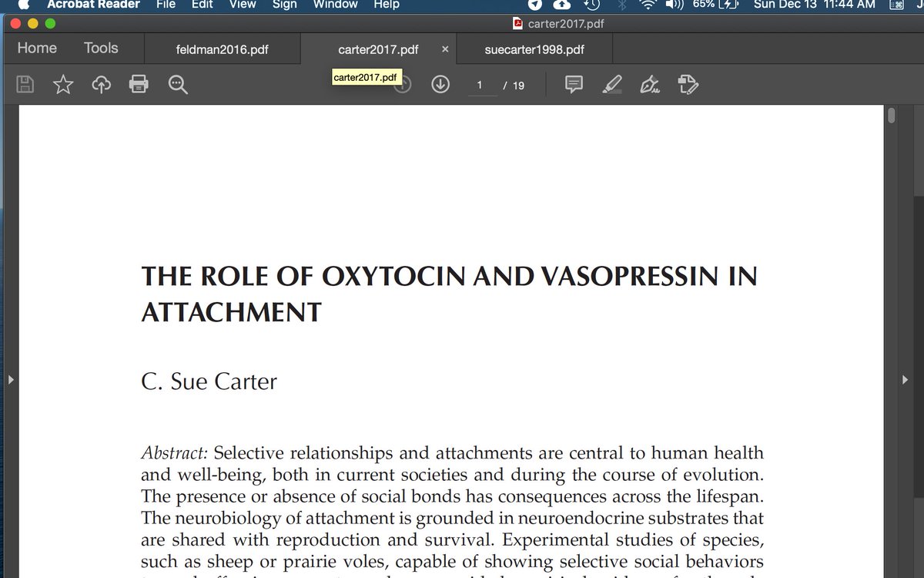Screen dimensions: 924x578
Task: Open the volume control in the menu bar
Action: coord(675,5)
